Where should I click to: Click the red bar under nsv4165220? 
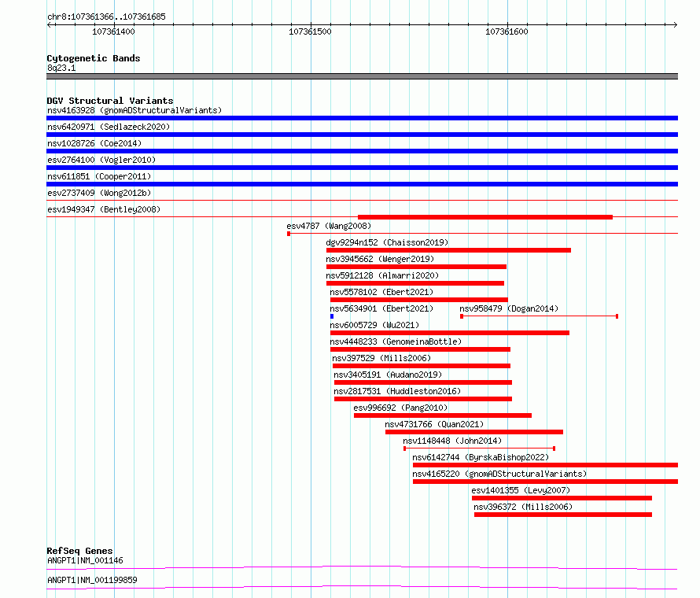point(546,482)
